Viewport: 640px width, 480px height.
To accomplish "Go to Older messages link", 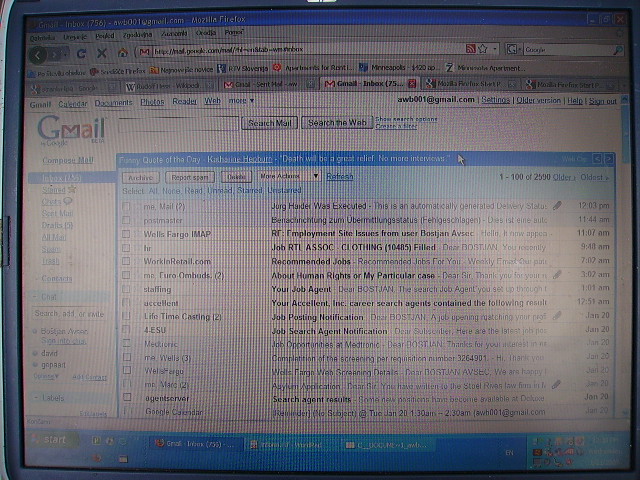I will [x=564, y=177].
